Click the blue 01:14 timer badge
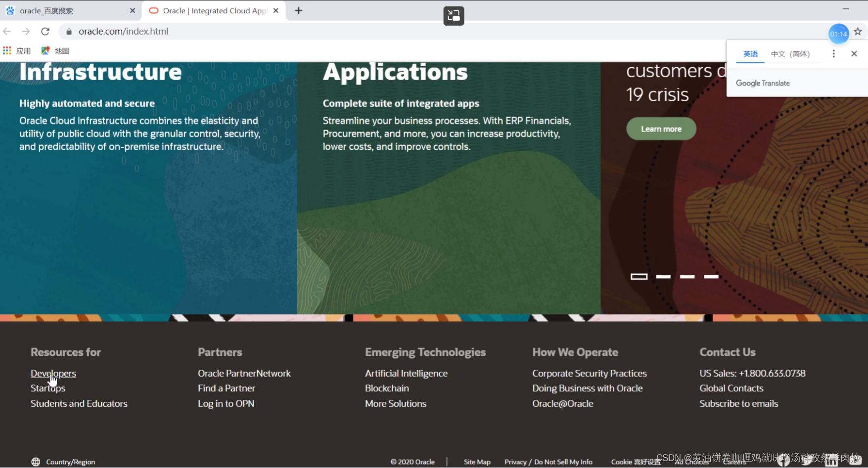 [x=838, y=34]
